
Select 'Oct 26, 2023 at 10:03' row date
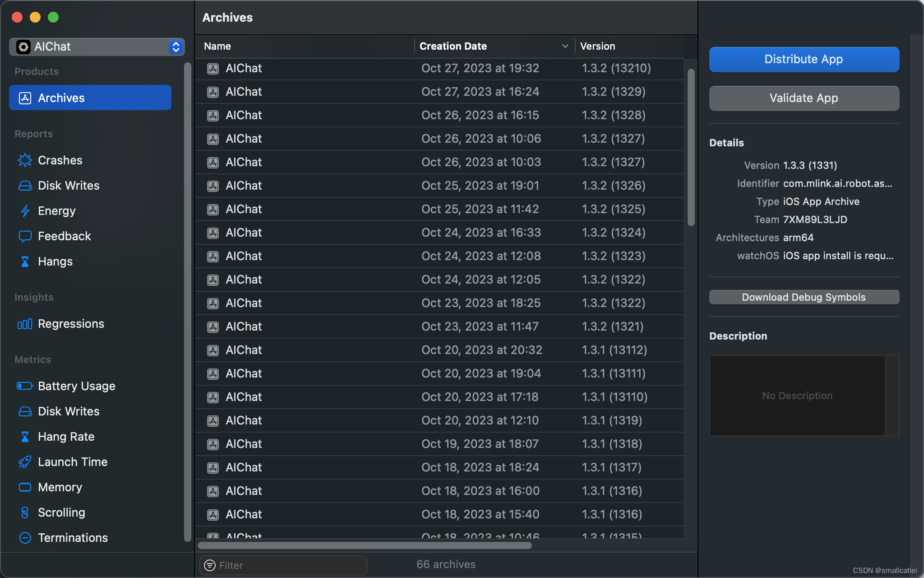[481, 162]
